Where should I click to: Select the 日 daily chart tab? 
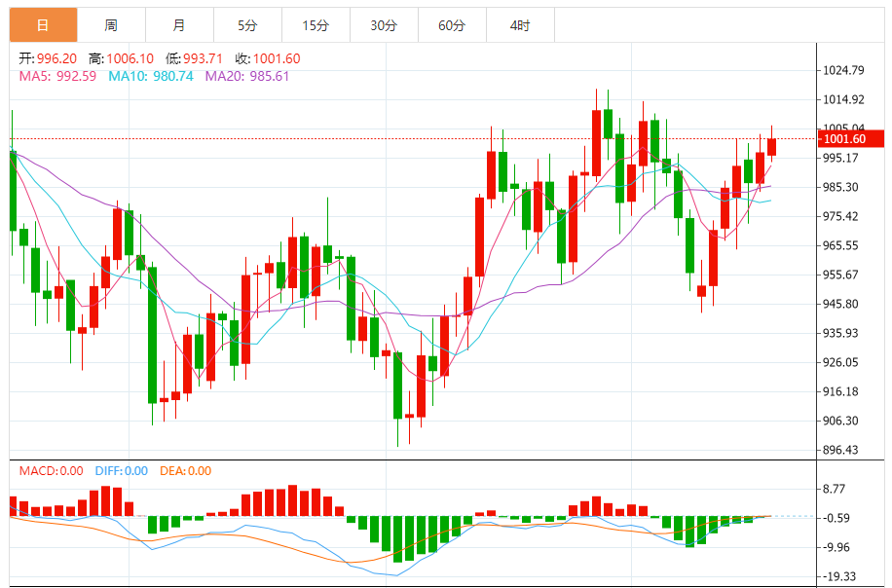[43, 25]
